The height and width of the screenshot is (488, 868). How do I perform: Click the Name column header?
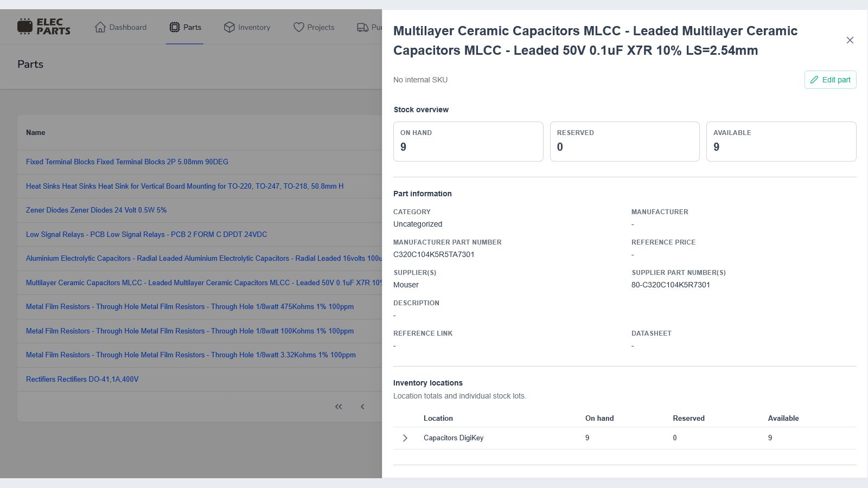(35, 132)
